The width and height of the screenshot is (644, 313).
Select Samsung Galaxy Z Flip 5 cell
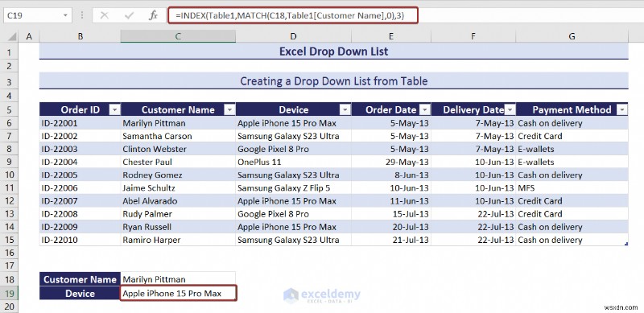(293, 188)
